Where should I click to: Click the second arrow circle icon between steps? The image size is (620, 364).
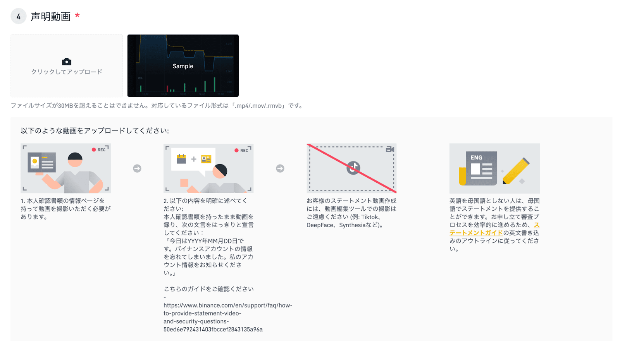coord(280,168)
